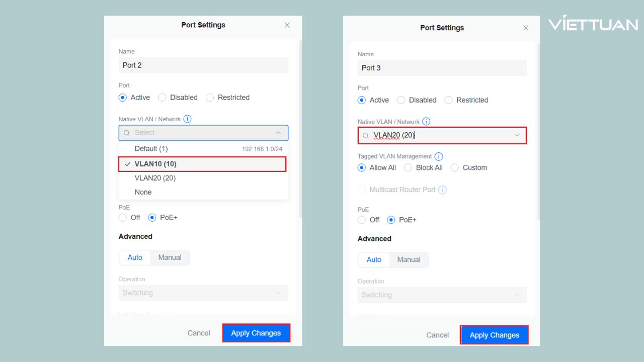This screenshot has width=644, height=362.
Task: Enable Multicast Router Port checkbox
Action: click(x=362, y=190)
